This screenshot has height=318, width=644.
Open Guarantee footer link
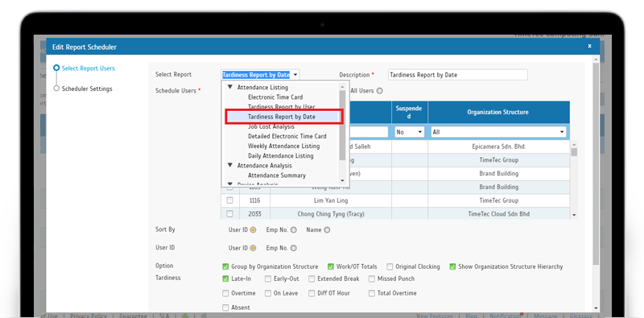coord(133,316)
